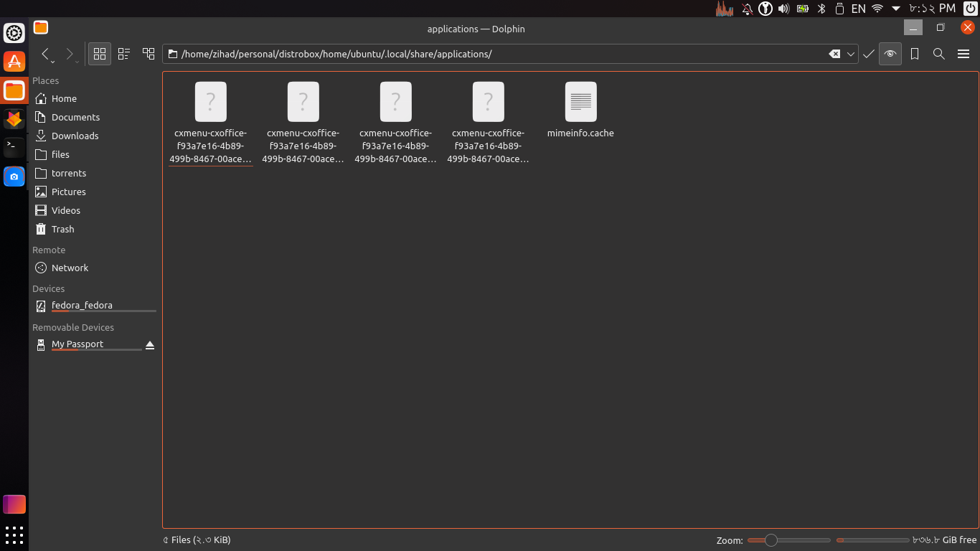This screenshot has width=980, height=551.
Task: Bookmark the current applications folder
Action: coord(915,54)
